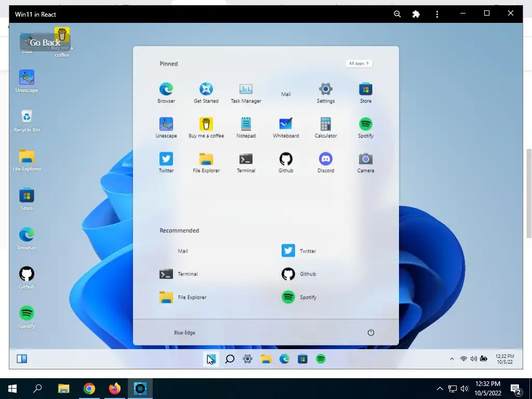Open Github in the Pinned grid
Screen dimensions: 532x399
coord(286,163)
